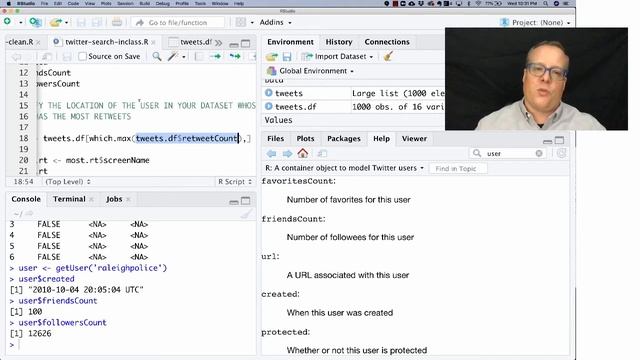Image resolution: width=640 pixels, height=360 pixels.
Task: Switch to the Connections tab
Action: click(387, 42)
